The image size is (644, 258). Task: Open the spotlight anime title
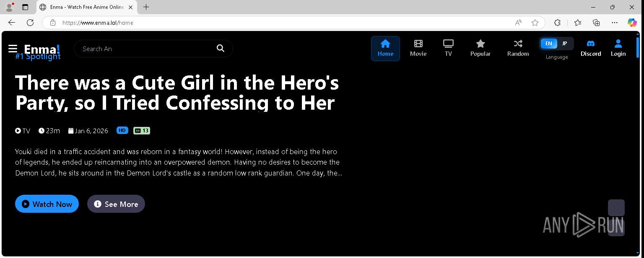177,93
